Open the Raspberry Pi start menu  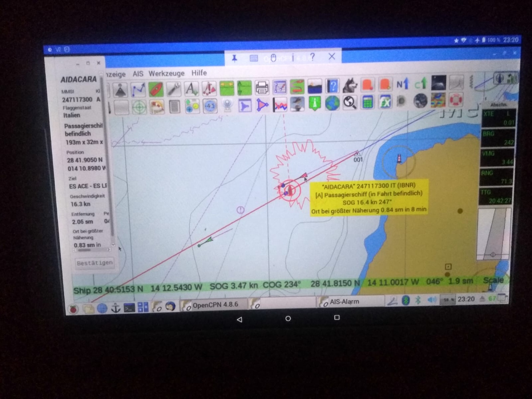coord(73,309)
